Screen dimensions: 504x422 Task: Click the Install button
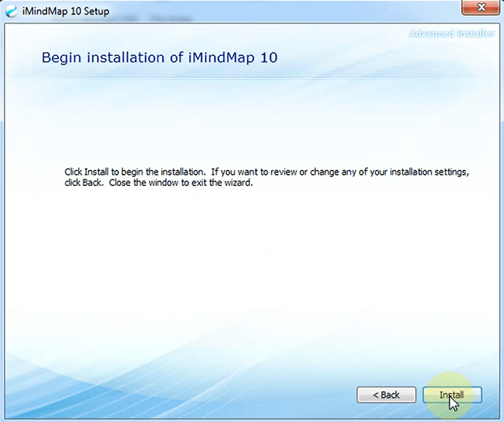pos(452,394)
